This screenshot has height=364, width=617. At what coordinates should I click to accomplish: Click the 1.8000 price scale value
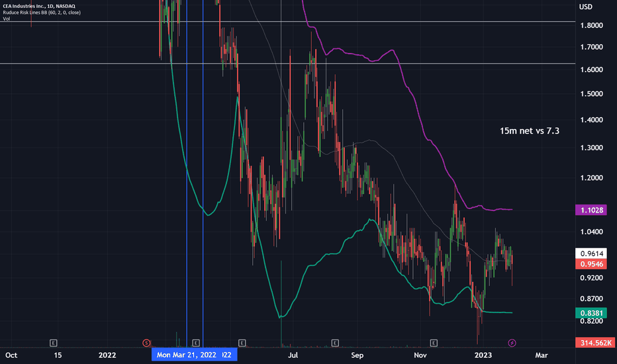coord(591,26)
